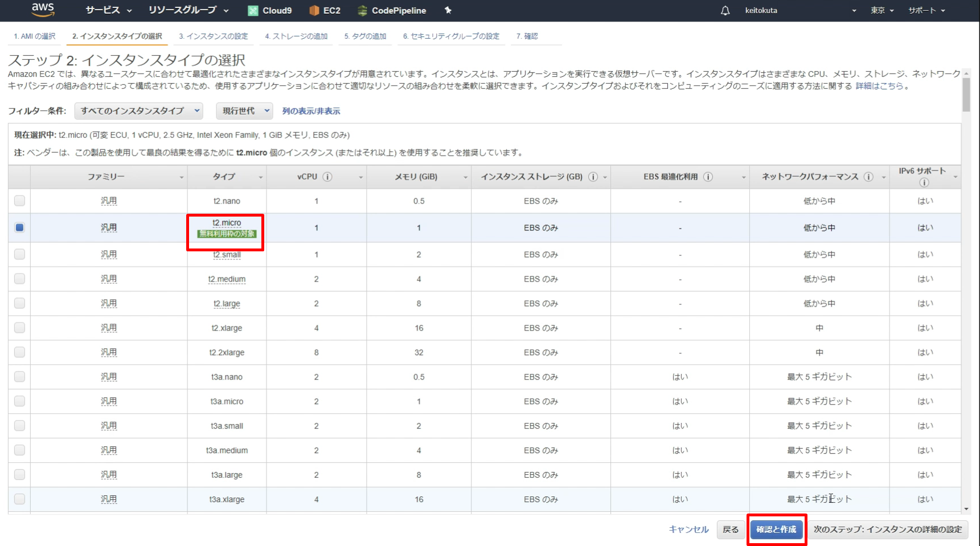Open the EC2 shortcut icon
Image resolution: width=980 pixels, height=546 pixels.
coord(314,10)
